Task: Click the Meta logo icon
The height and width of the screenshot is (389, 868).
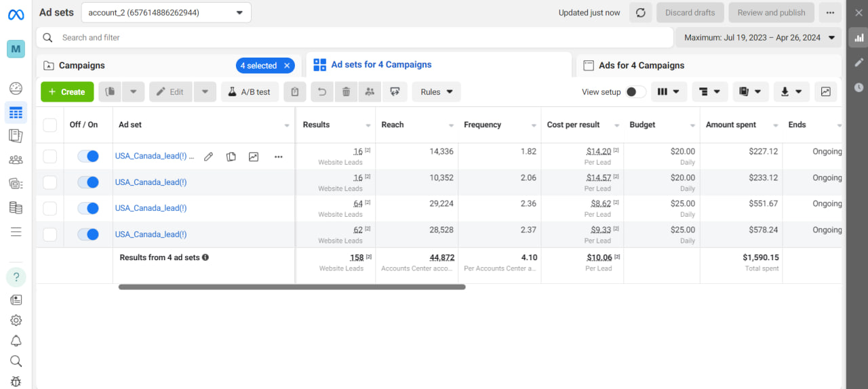Action: (16, 14)
